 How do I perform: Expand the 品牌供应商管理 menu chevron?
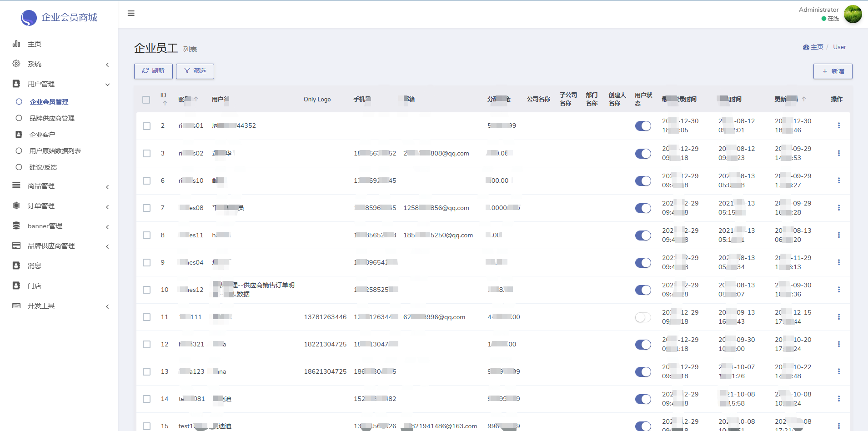point(107,246)
